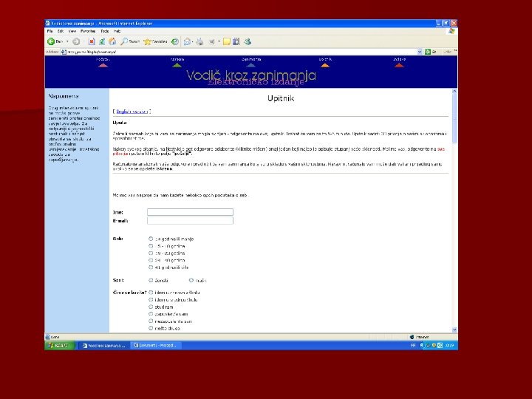Click the Internet zone globe in status bar
Image resolution: width=532 pixels, height=399 pixels.
(412, 337)
